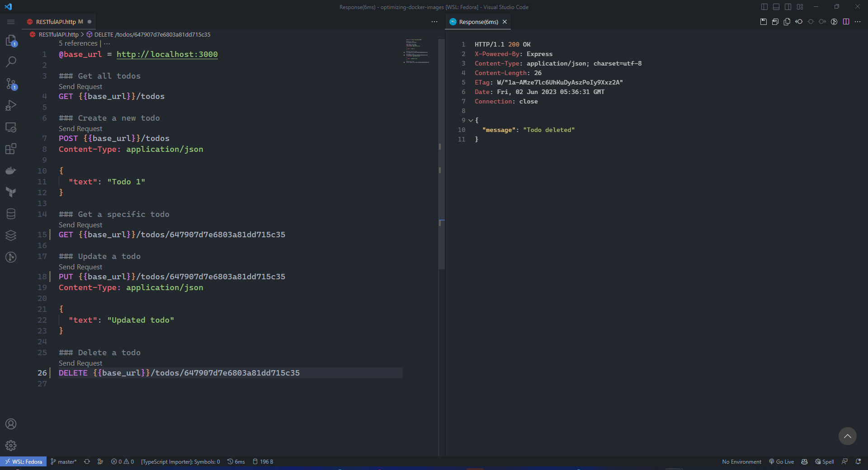This screenshot has width=868, height=470.
Task: Toggle the primary side bar layout button
Action: tap(764, 7)
